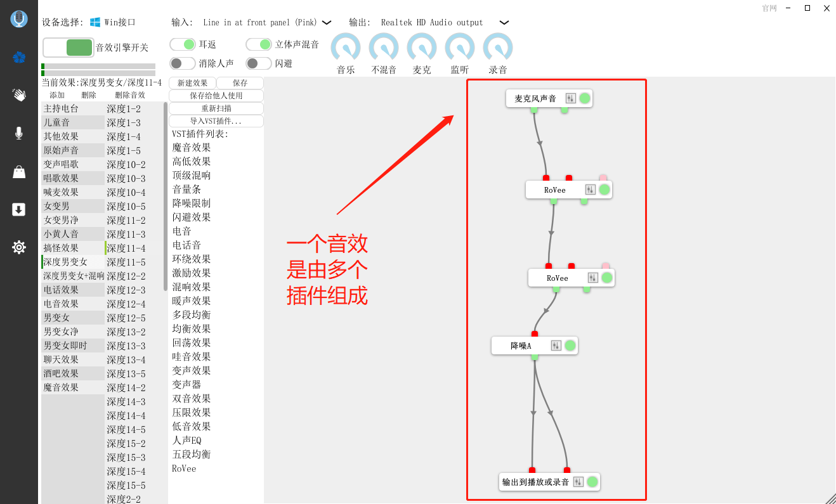Select the 降噪A plugin node

pyautogui.click(x=535, y=346)
